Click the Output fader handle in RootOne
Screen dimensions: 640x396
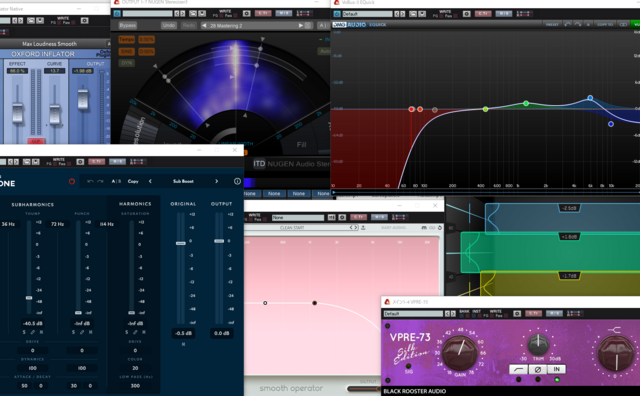pyautogui.click(x=219, y=241)
